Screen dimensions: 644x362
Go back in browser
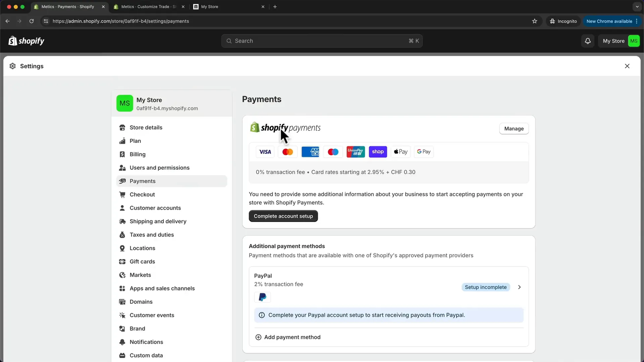click(x=8, y=21)
